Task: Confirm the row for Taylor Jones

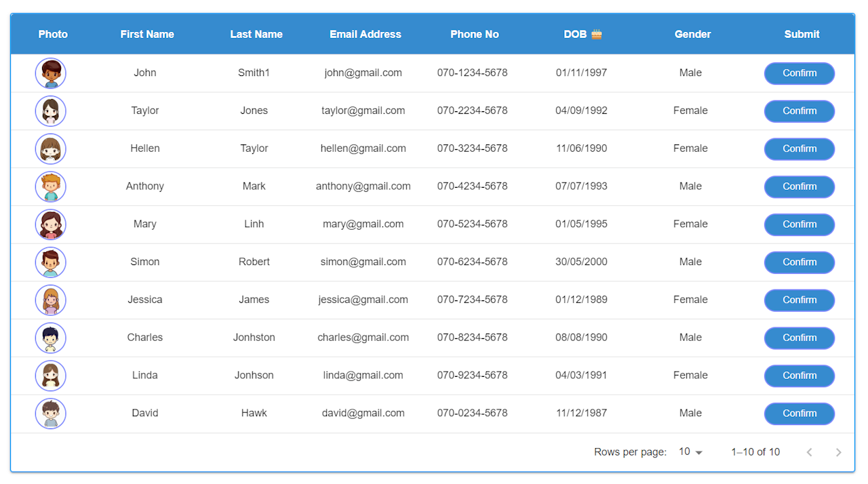Action: [x=800, y=111]
